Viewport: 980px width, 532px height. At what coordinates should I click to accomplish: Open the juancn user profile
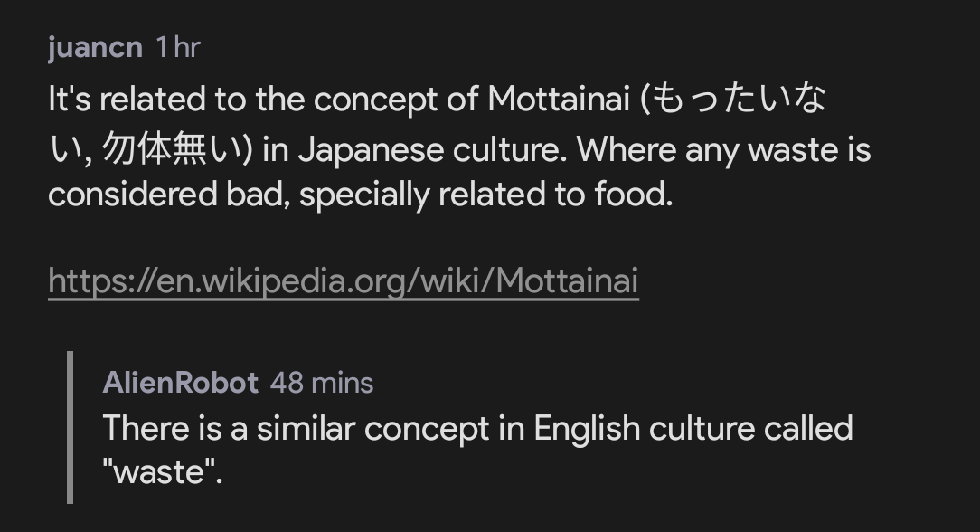pyautogui.click(x=95, y=47)
